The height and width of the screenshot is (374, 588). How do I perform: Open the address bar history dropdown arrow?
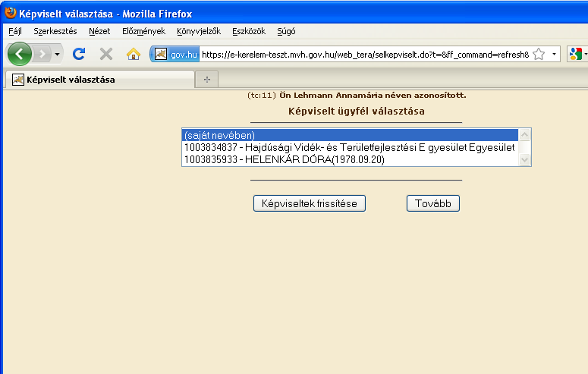tap(554, 55)
